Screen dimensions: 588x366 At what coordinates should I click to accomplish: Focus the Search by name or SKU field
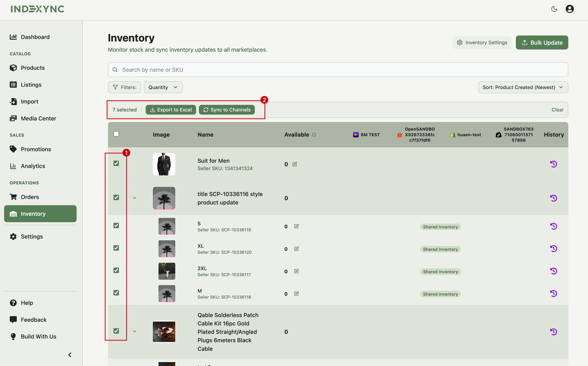[338, 70]
